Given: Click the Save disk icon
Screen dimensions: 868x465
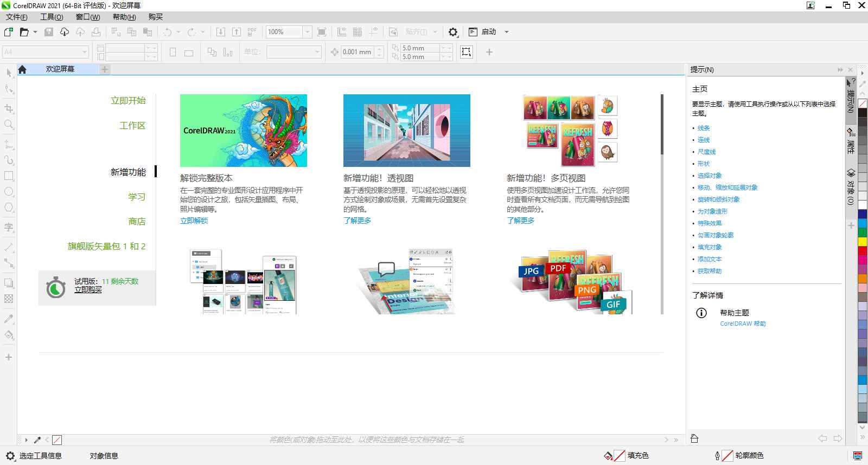Looking at the screenshot, I should click(49, 32).
